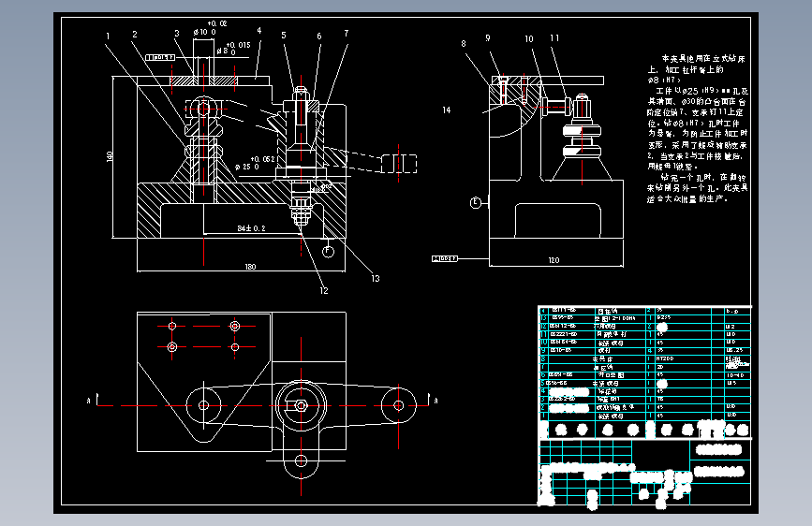Click part callout number 6 in front view
Screen dimensions: 812x526
point(319,37)
